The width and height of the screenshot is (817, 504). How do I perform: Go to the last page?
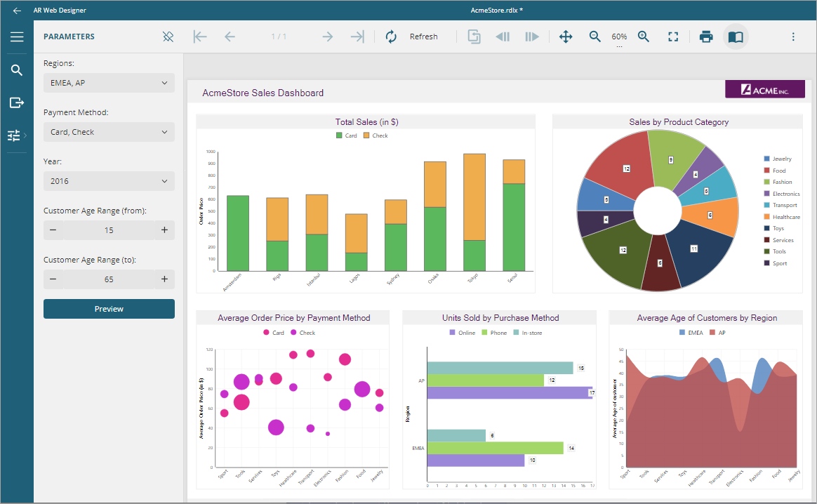[x=357, y=37]
